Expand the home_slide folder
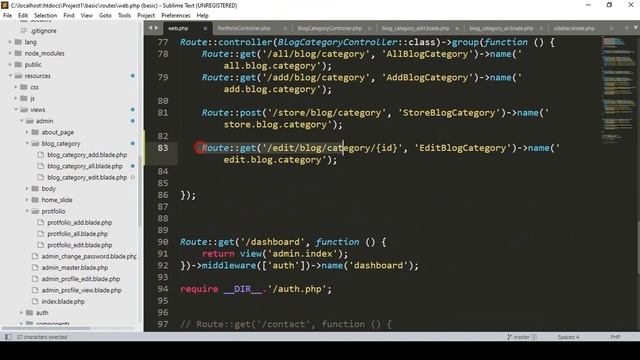The width and height of the screenshot is (640, 360). (27, 200)
